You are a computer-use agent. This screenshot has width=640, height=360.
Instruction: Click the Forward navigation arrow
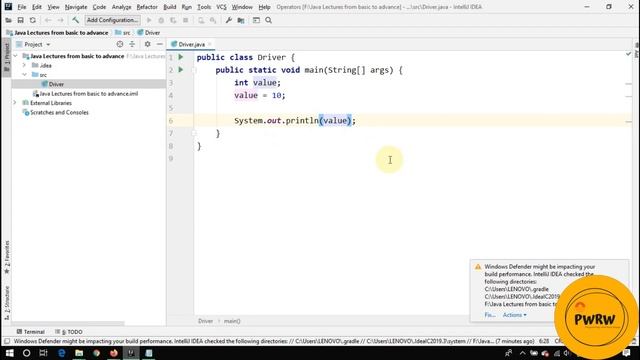[60, 20]
